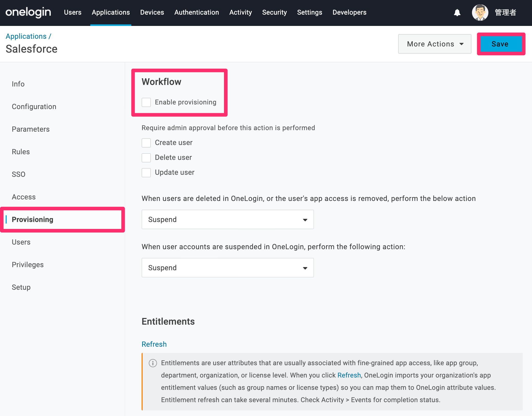Open Security menu
Screen dimensions: 532x416
(274, 12)
